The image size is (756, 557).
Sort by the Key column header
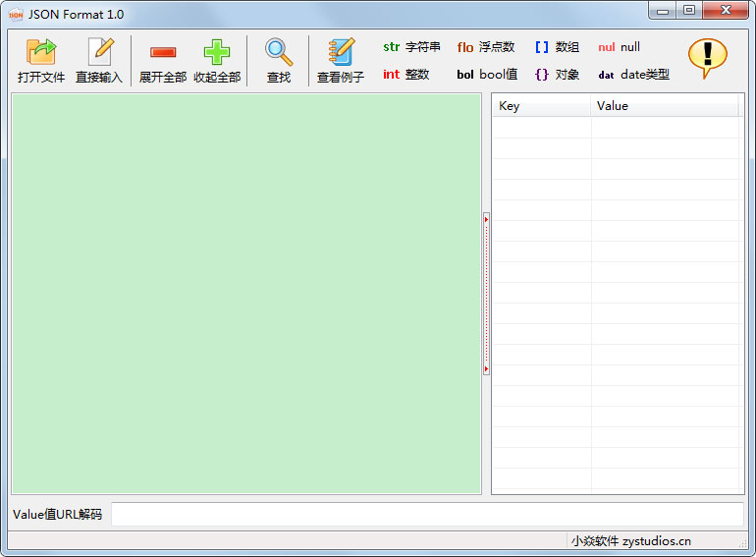click(541, 106)
